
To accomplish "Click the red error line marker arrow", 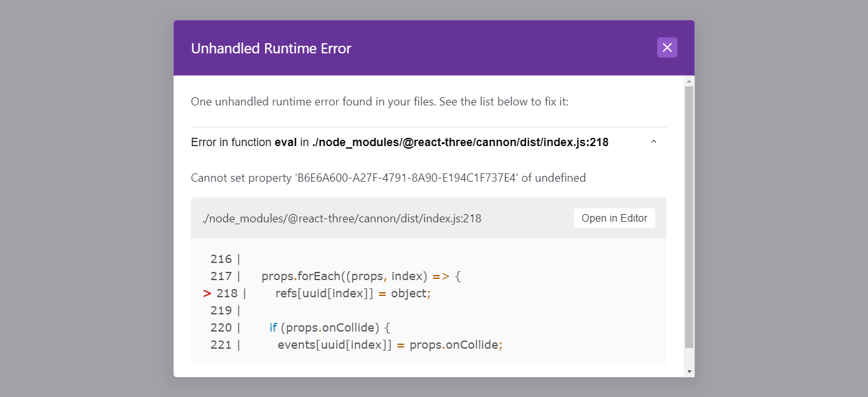I will pyautogui.click(x=206, y=293).
